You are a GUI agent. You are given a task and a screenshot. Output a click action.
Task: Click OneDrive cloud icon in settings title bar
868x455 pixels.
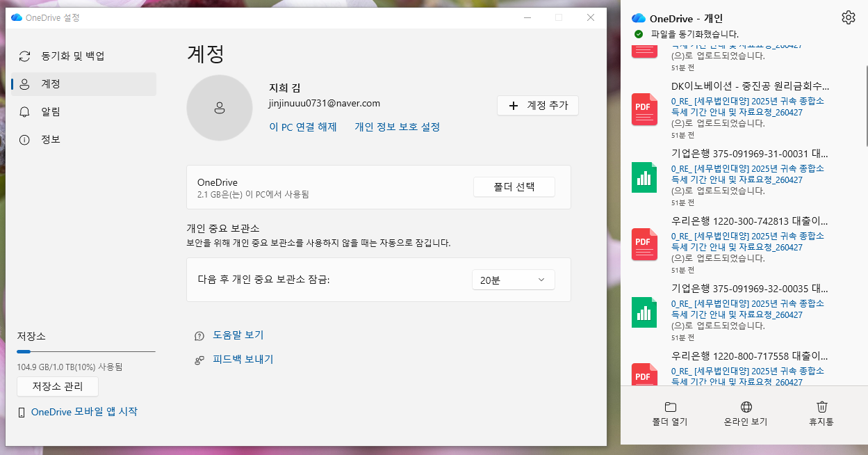pyautogui.click(x=17, y=17)
